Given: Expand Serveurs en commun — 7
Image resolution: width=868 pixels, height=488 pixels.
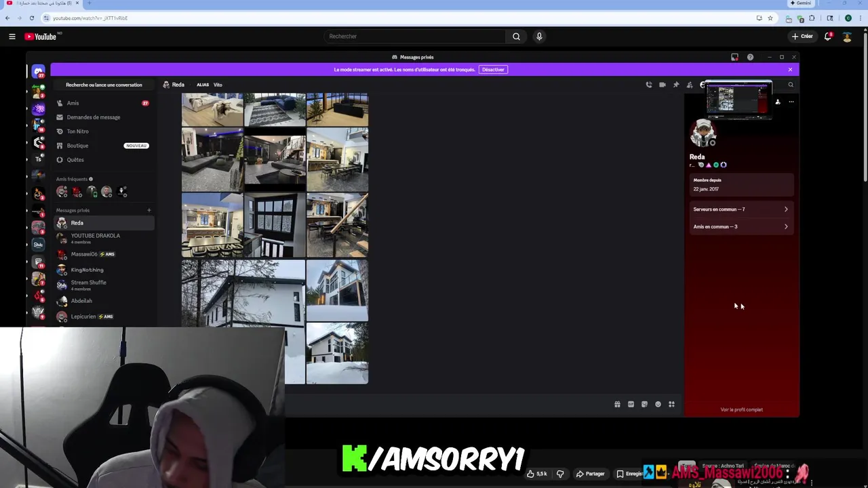Looking at the screenshot, I should (x=741, y=209).
